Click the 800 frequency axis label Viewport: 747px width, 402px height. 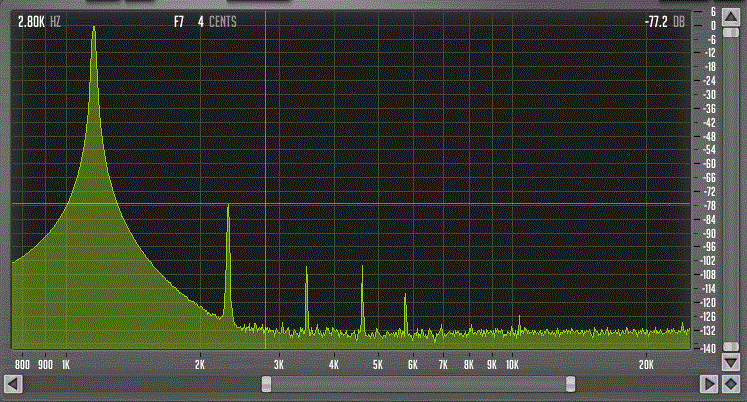pyautogui.click(x=22, y=365)
